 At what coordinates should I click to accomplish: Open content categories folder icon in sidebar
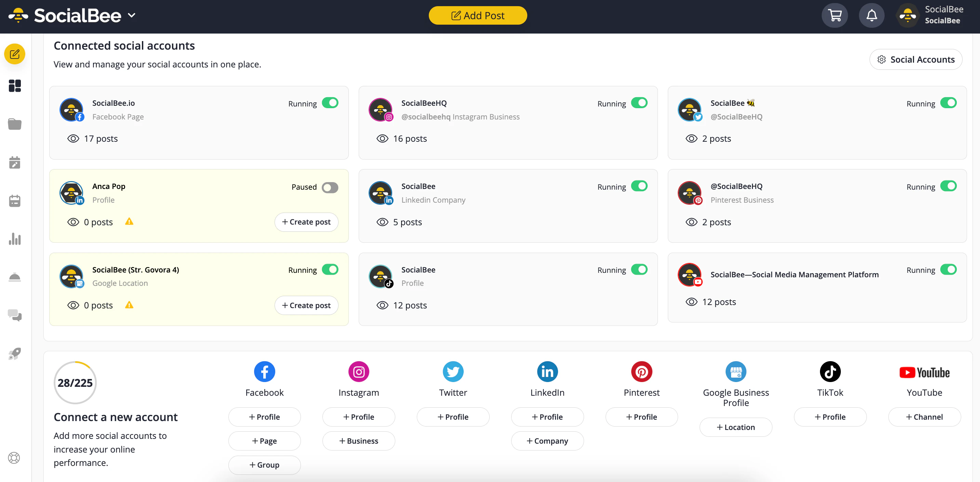pos(14,124)
